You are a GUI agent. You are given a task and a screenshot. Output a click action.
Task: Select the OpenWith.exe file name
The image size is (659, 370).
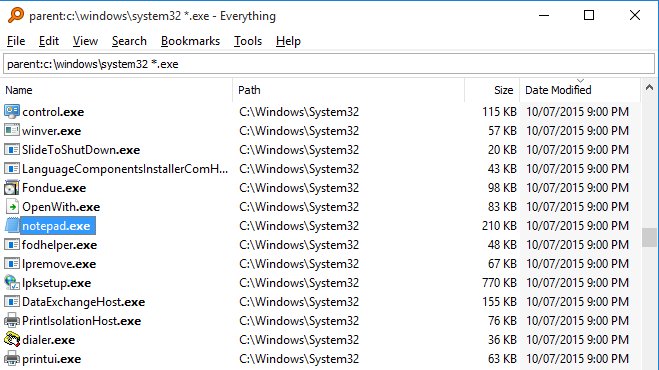[x=61, y=207]
